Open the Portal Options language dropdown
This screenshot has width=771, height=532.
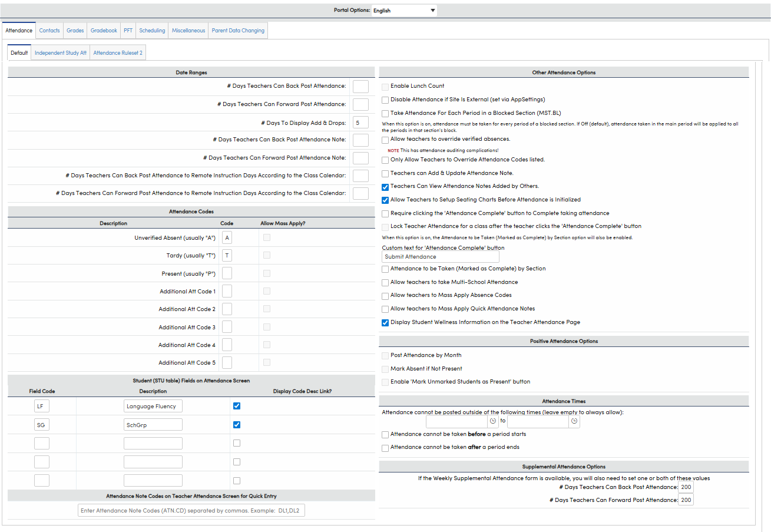point(404,11)
